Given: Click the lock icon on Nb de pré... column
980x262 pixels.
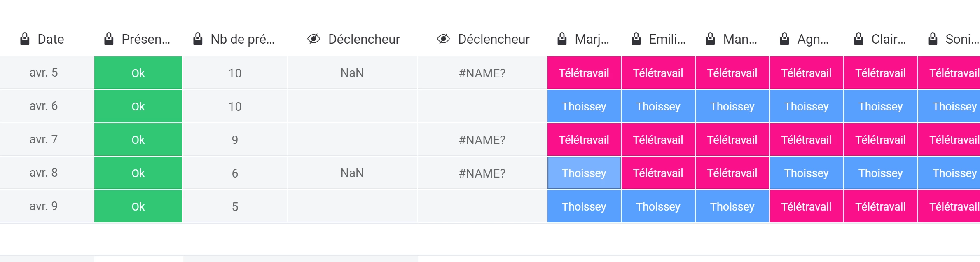Looking at the screenshot, I should [198, 39].
